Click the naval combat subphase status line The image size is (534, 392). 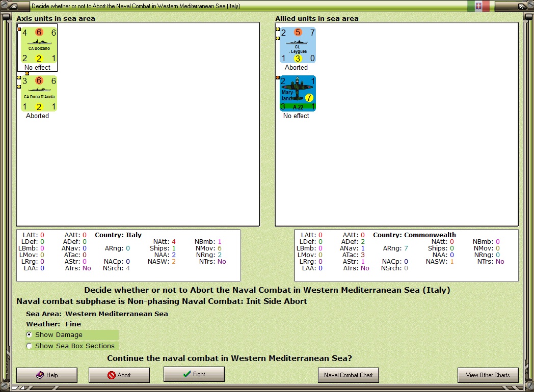[x=162, y=301]
